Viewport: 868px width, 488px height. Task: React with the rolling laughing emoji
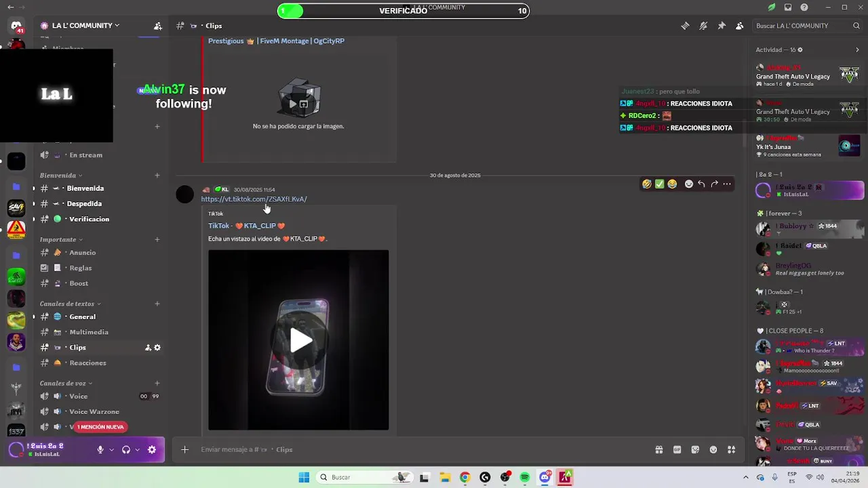(x=647, y=184)
